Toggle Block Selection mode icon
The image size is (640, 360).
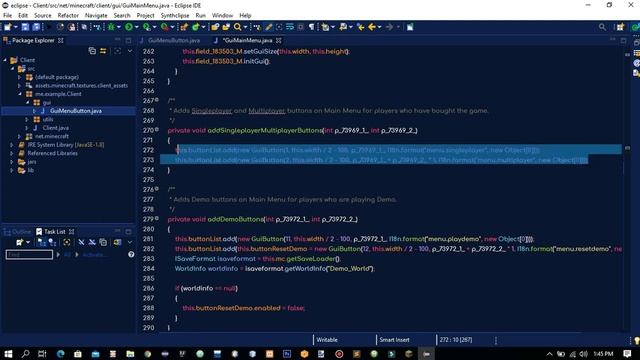[x=301, y=27]
